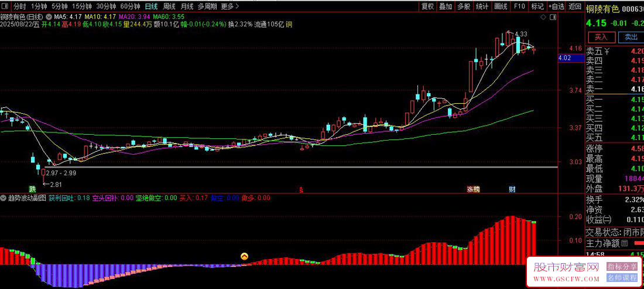Select the 60分钟 period tab
This screenshot has height=289, width=644.
[130, 6]
